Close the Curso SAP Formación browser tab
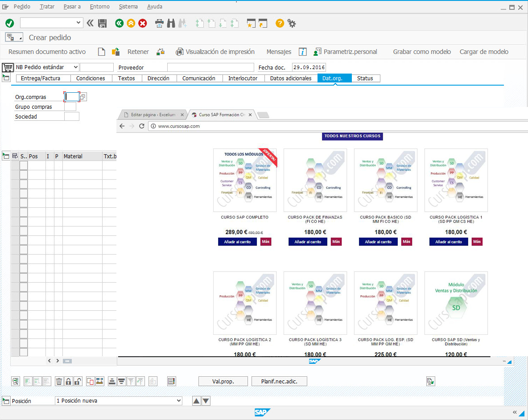528x420 pixels. click(250, 115)
